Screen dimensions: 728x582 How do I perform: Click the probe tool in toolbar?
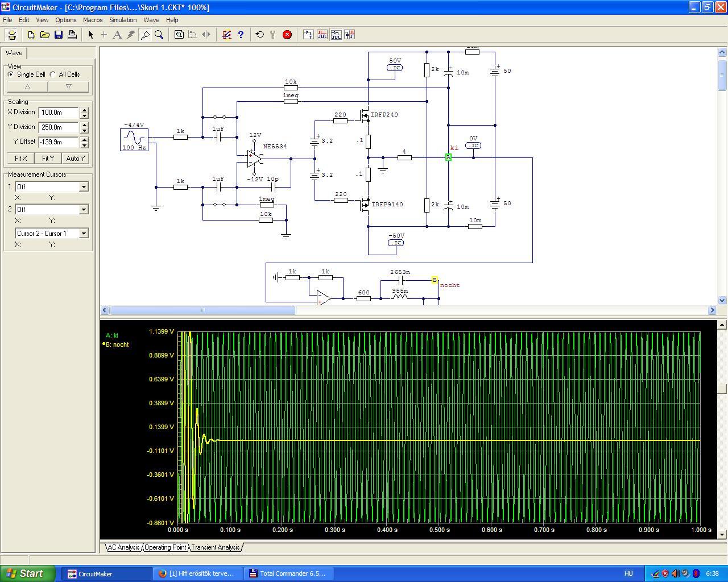145,35
